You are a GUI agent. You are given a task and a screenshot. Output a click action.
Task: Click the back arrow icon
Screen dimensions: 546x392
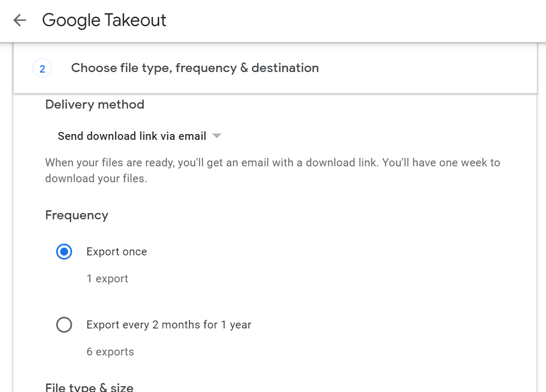(20, 21)
